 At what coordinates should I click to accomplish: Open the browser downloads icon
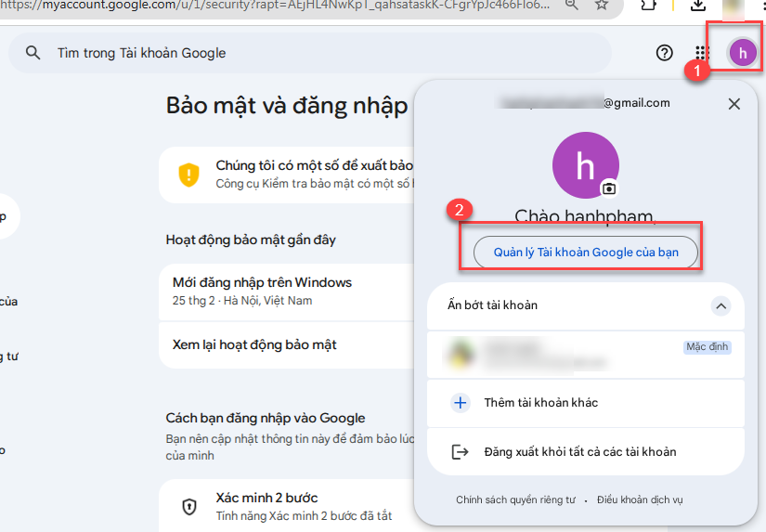pos(699,6)
